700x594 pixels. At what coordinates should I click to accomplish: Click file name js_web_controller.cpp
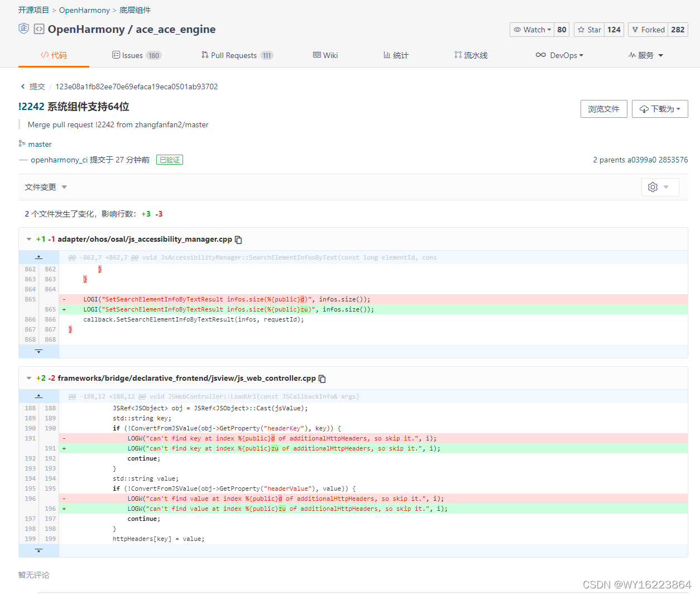(186, 378)
